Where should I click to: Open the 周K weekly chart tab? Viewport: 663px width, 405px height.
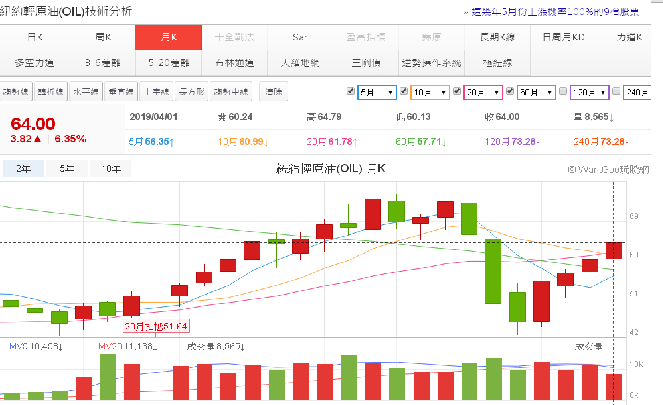[104, 36]
